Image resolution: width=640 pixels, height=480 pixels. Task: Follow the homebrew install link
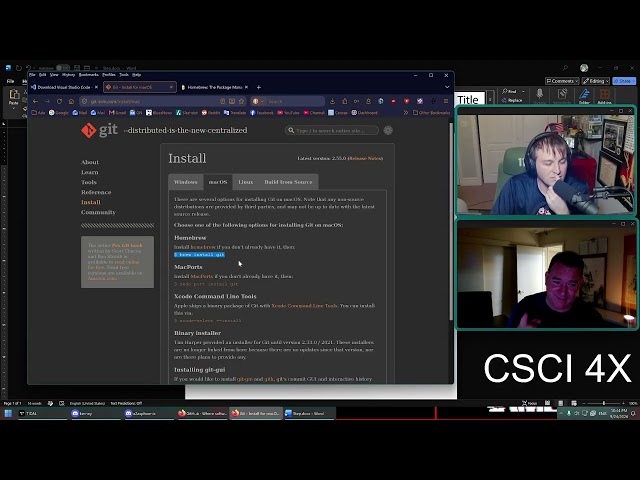point(203,247)
